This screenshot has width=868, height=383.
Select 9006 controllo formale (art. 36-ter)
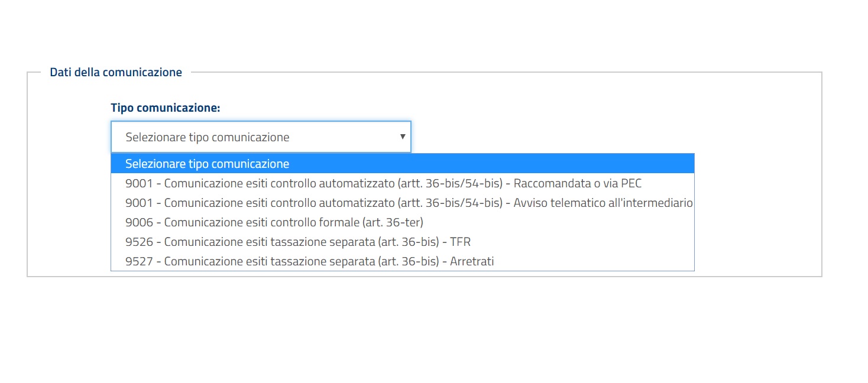(402, 222)
